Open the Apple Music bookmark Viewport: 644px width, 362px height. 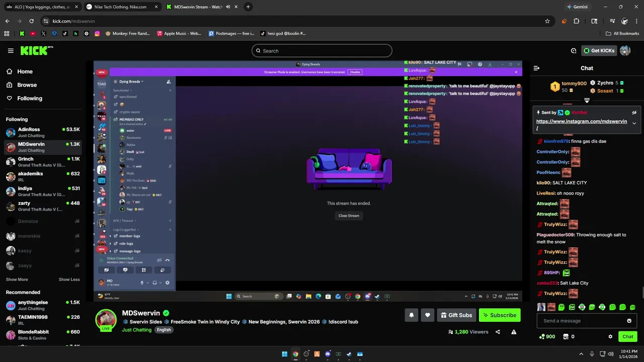(179, 34)
